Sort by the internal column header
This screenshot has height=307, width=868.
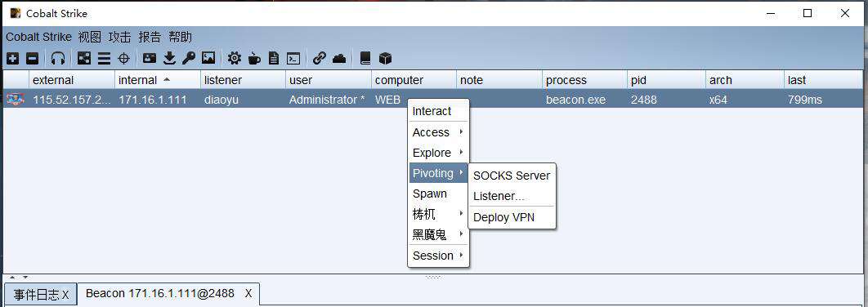pos(158,80)
